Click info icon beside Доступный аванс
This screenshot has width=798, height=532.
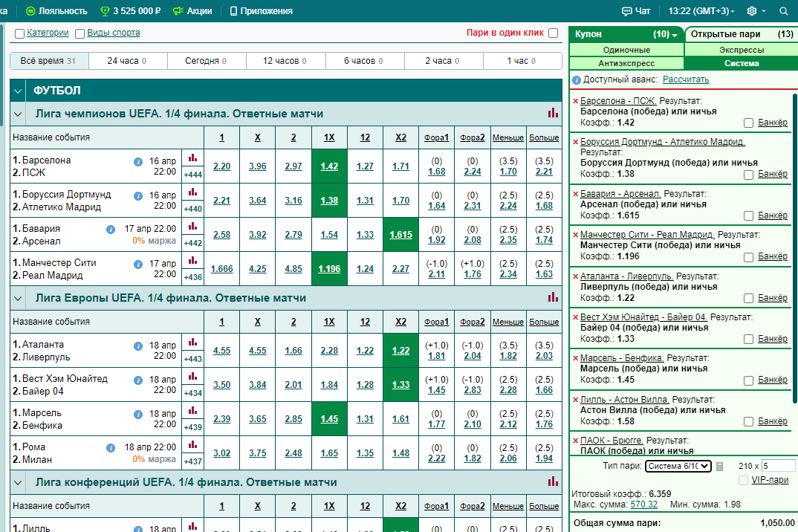[x=577, y=80]
